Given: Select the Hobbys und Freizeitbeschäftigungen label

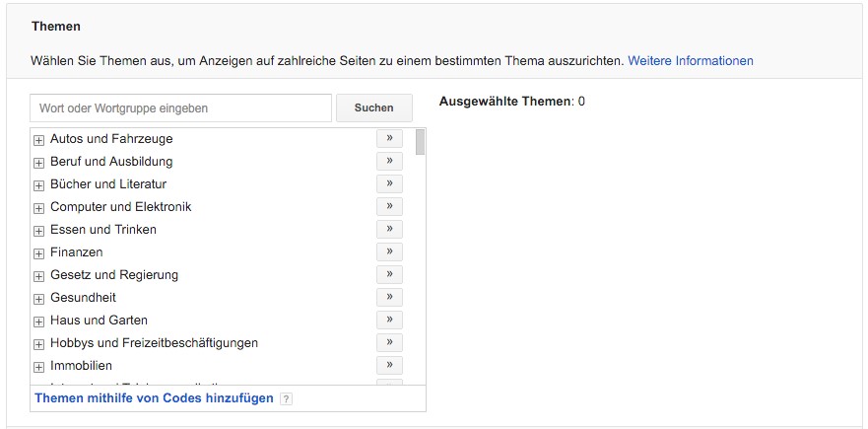Looking at the screenshot, I should point(154,343).
